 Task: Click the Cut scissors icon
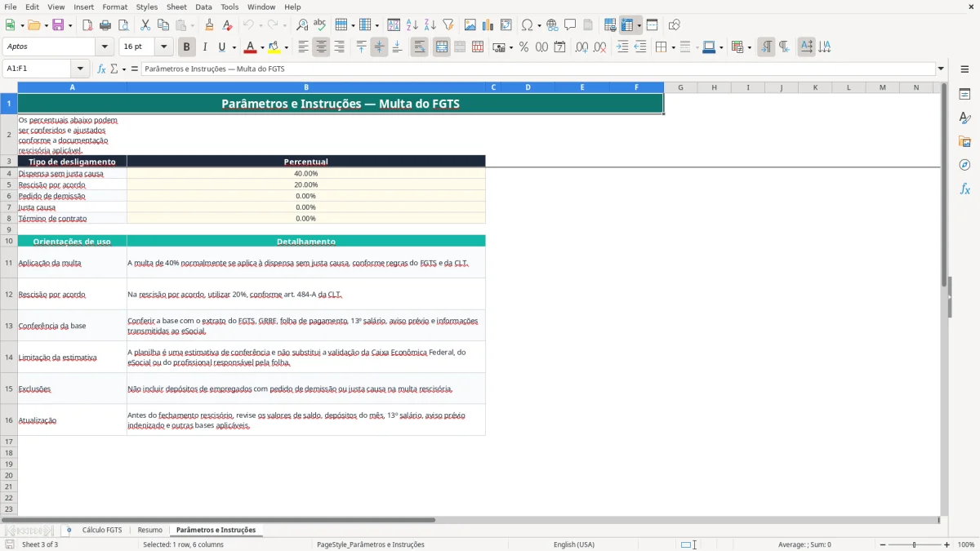tap(145, 25)
